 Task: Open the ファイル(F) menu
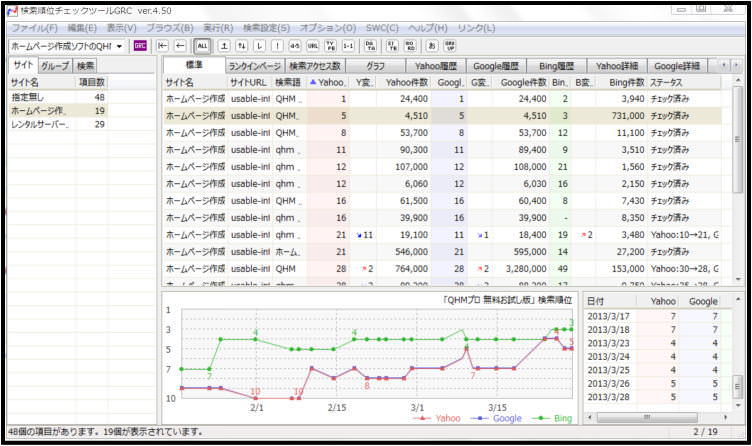[x=35, y=28]
